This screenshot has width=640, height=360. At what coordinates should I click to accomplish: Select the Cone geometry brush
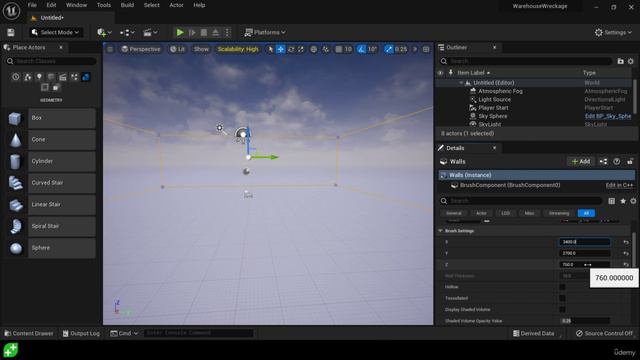pos(51,140)
